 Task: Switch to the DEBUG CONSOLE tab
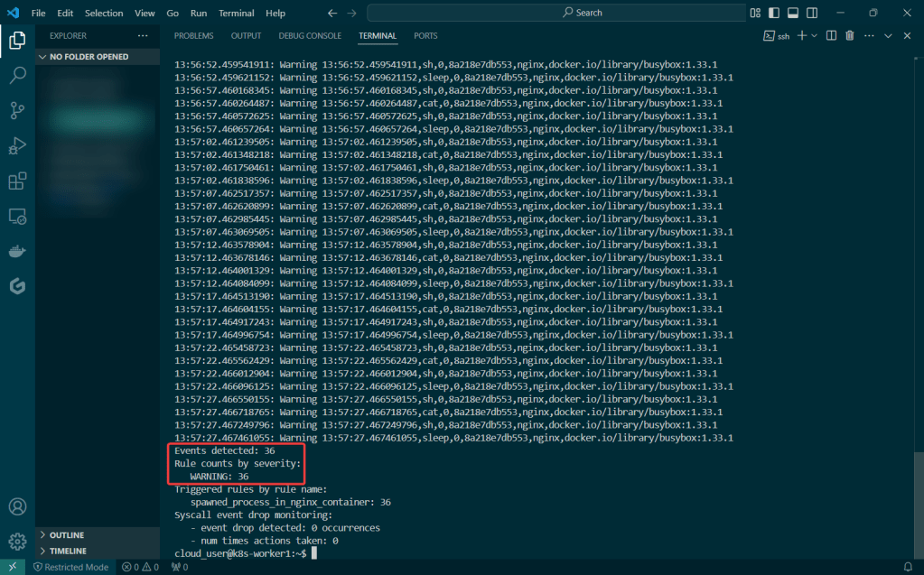click(310, 36)
